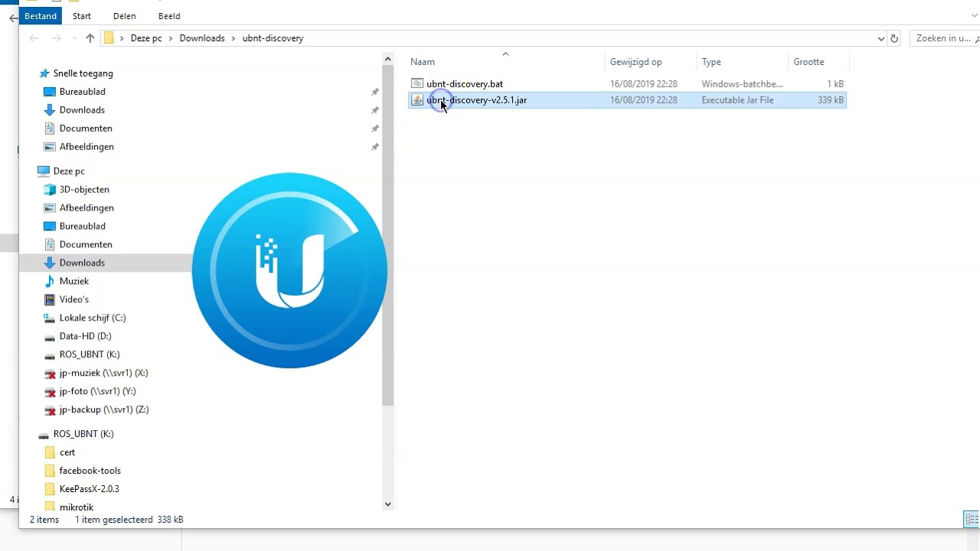Image resolution: width=980 pixels, height=551 pixels.
Task: Click Deze pc in the address path
Action: (x=146, y=38)
